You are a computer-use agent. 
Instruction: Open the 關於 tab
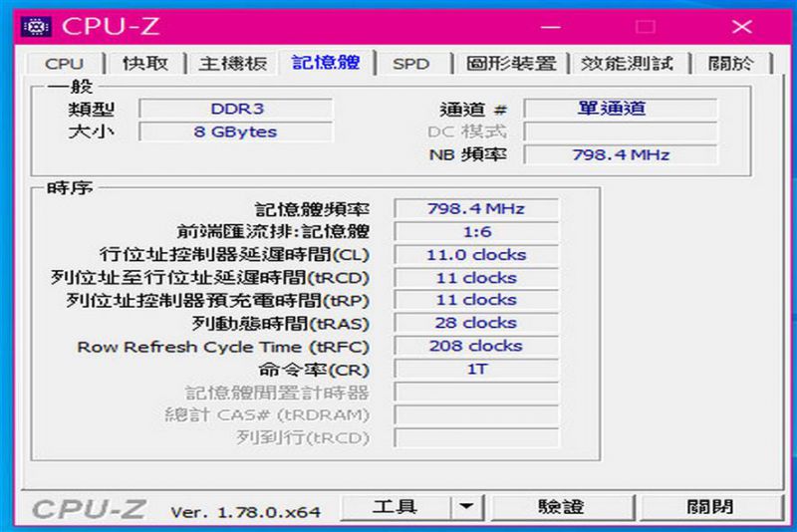pyautogui.click(x=730, y=64)
